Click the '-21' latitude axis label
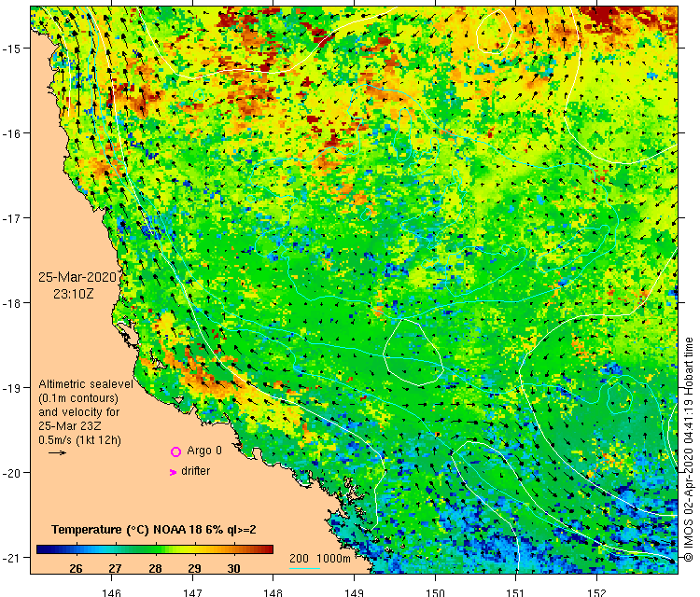 (x=10, y=558)
